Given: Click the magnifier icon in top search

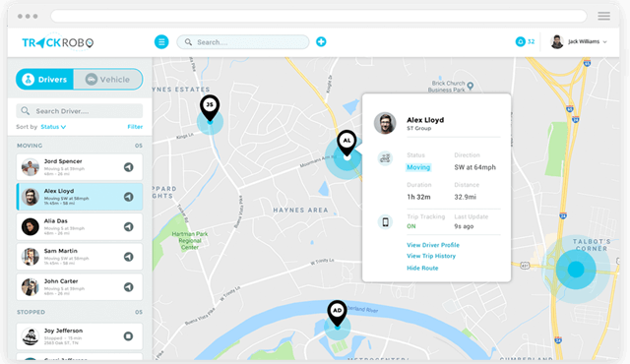Looking at the screenshot, I should pyautogui.click(x=188, y=41).
